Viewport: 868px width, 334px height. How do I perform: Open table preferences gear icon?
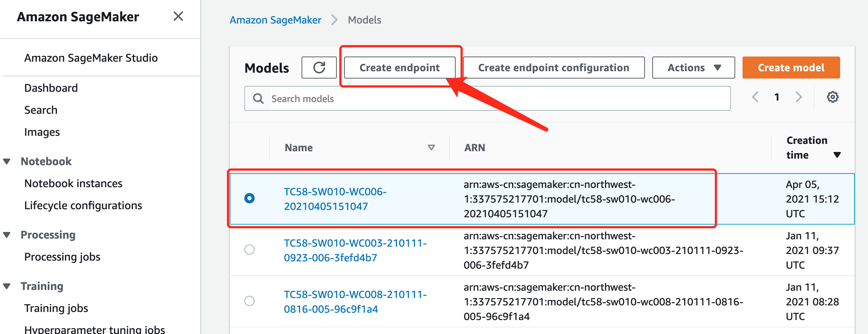pos(832,97)
